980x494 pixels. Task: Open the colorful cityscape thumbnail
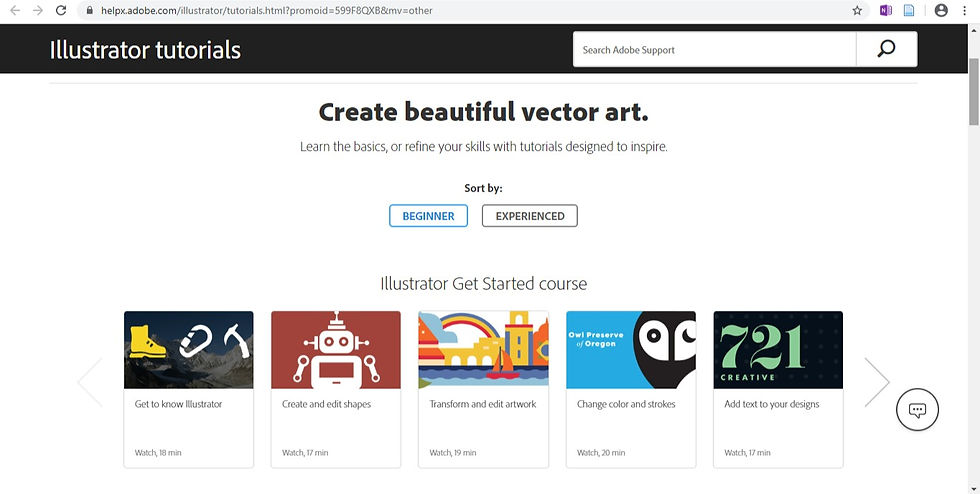coord(483,350)
